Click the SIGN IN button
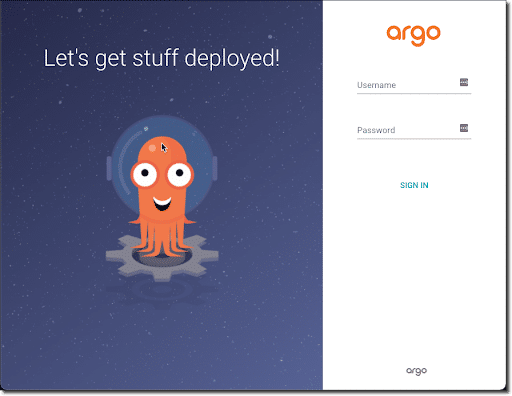Viewport: 512px width, 396px height. [x=414, y=185]
